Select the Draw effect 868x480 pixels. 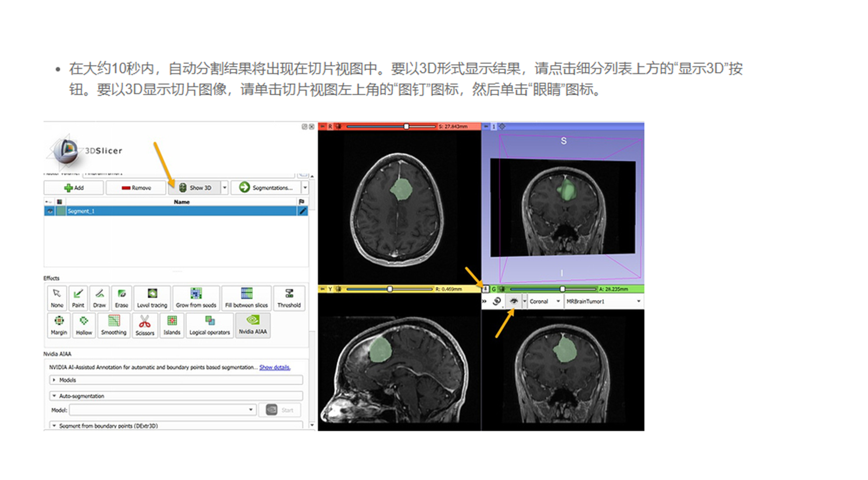tap(100, 298)
